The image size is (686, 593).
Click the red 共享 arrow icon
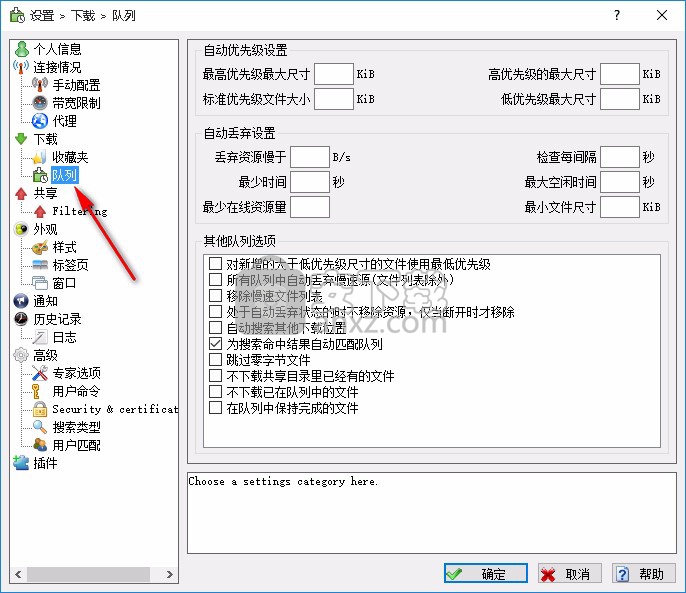pyautogui.click(x=21, y=193)
